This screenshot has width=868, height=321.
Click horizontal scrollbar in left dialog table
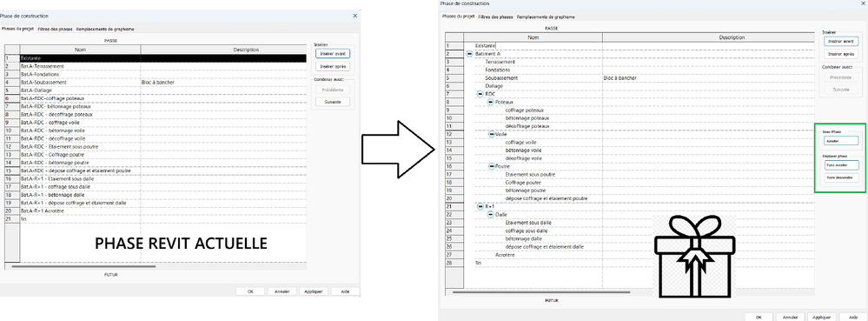[x=83, y=267]
